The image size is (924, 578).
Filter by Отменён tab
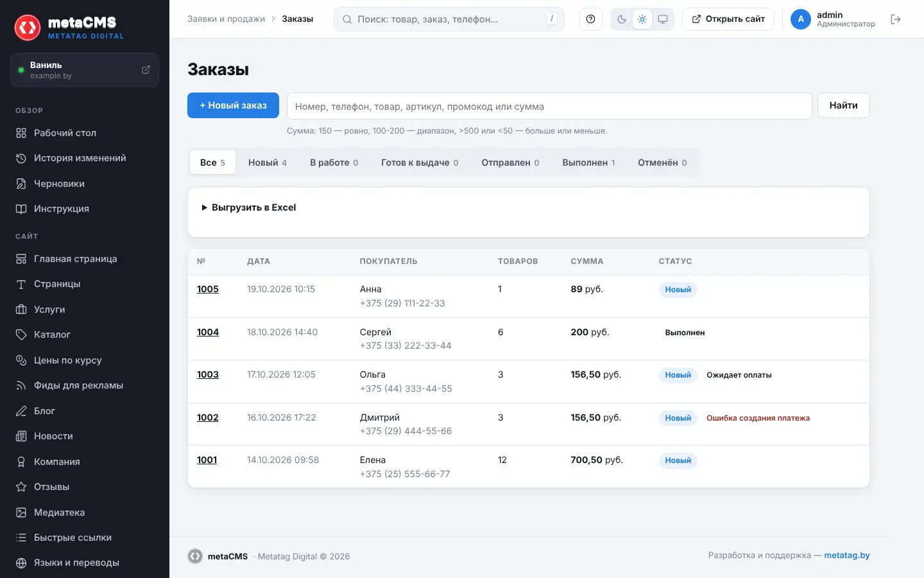(x=662, y=162)
